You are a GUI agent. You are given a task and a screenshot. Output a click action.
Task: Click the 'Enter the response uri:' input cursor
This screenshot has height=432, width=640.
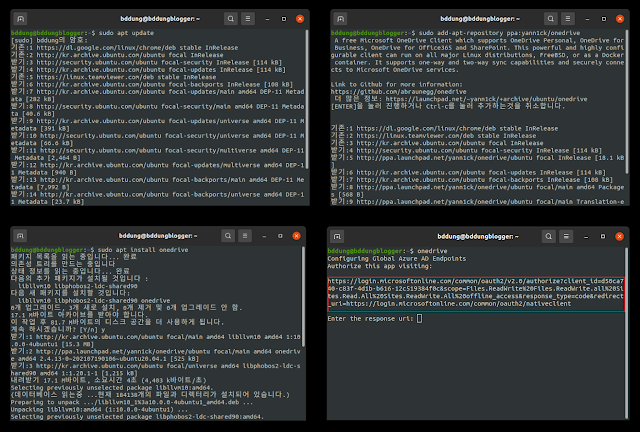click(x=420, y=318)
